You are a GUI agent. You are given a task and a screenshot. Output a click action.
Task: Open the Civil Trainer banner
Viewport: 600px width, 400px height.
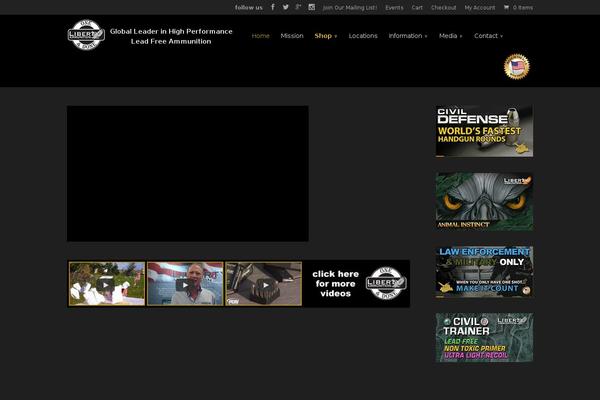[x=484, y=337]
